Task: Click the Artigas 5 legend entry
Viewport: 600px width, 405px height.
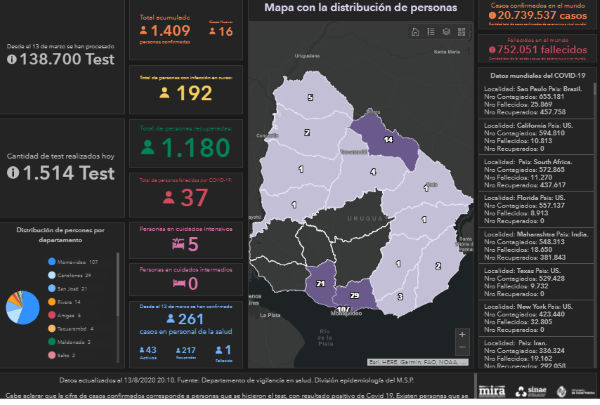Action: 64,315
